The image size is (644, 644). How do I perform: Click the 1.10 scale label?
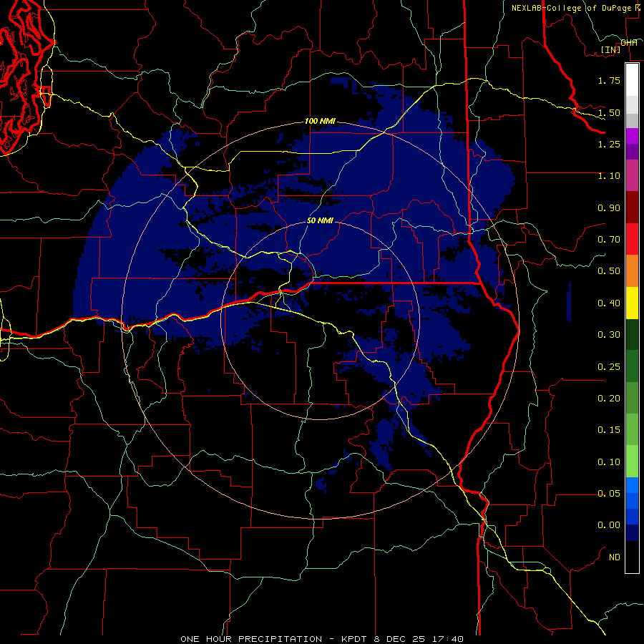click(609, 176)
